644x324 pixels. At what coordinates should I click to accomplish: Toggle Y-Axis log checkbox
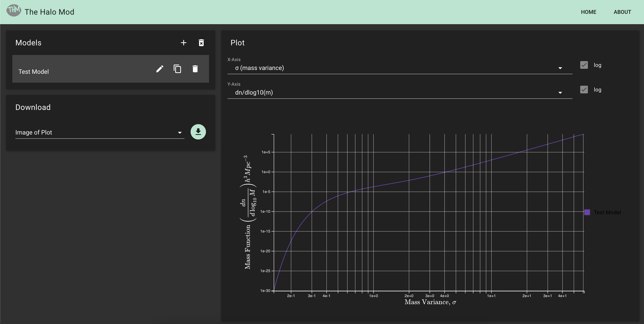tap(584, 90)
